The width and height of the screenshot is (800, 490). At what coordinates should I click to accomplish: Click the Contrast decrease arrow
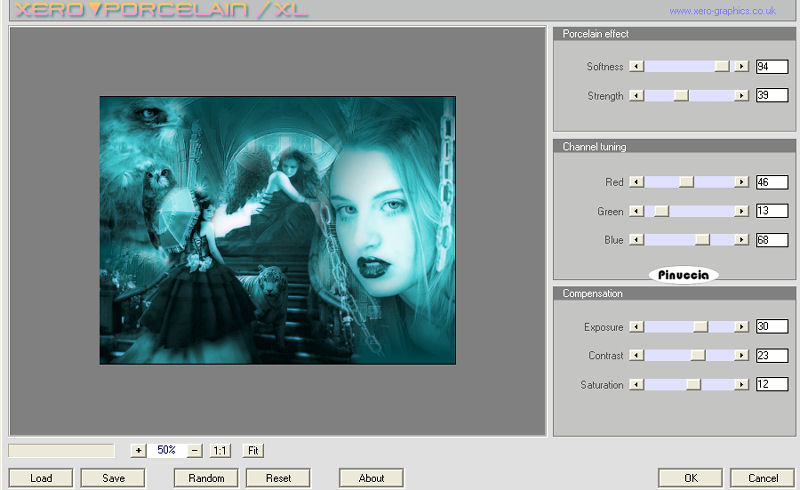636,355
